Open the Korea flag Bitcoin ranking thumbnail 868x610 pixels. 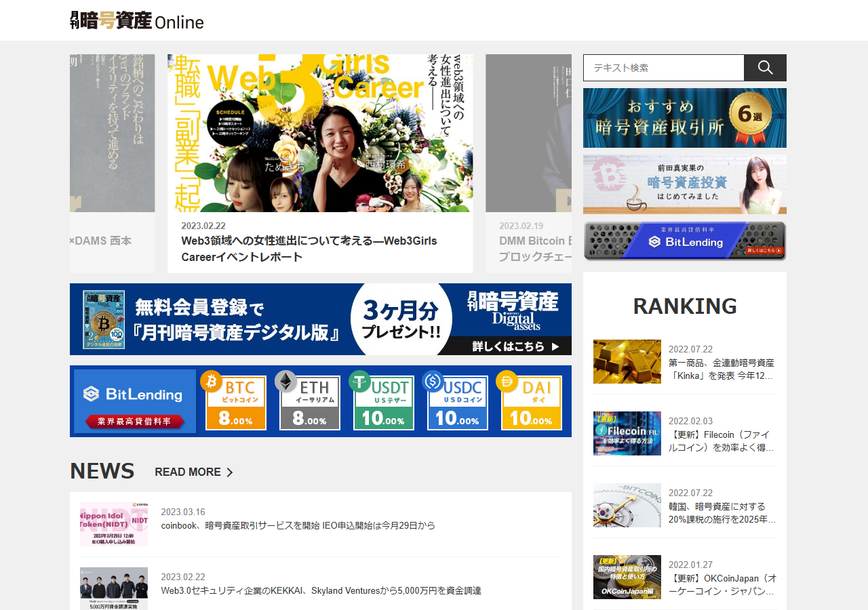point(627,505)
